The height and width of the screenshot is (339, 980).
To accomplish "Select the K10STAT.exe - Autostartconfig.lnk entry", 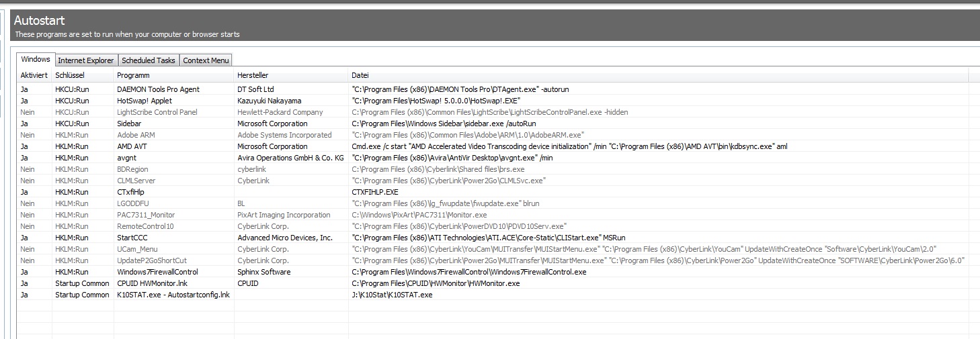I will coord(173,295).
